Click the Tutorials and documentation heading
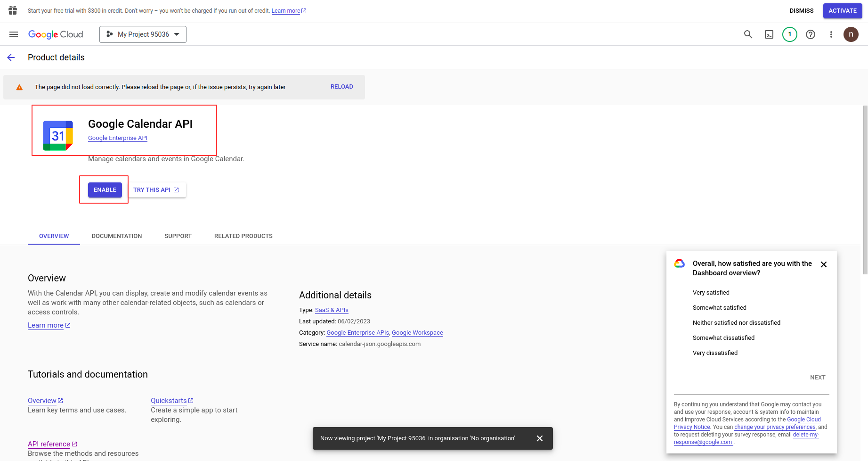The width and height of the screenshot is (868, 461). (x=88, y=374)
